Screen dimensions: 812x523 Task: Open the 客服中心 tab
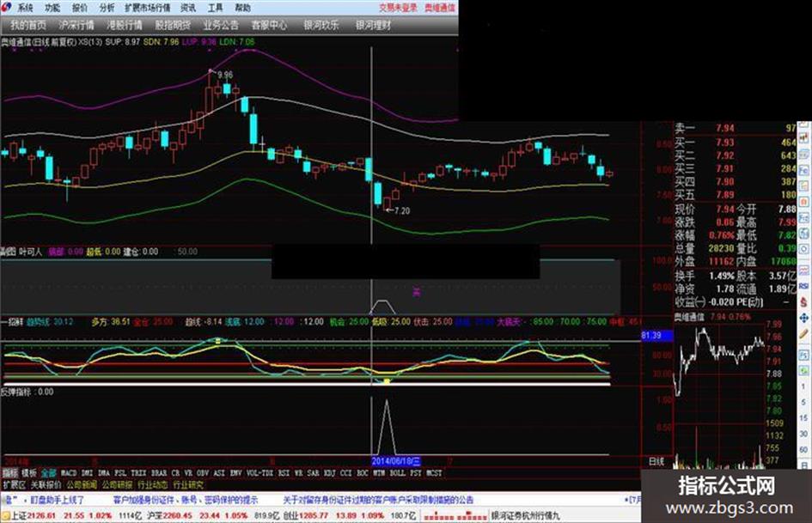269,25
